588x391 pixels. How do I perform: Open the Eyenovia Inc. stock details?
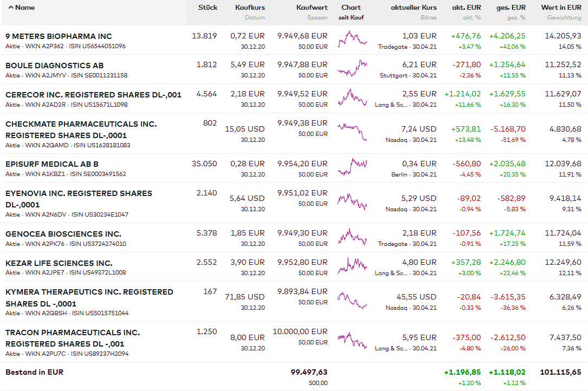(x=79, y=193)
